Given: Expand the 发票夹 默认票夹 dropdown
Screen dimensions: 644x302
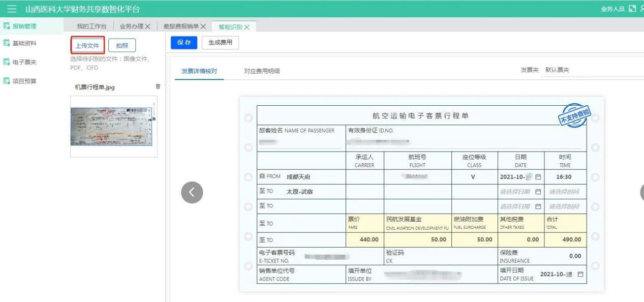Looking at the screenshot, I should [x=592, y=70].
